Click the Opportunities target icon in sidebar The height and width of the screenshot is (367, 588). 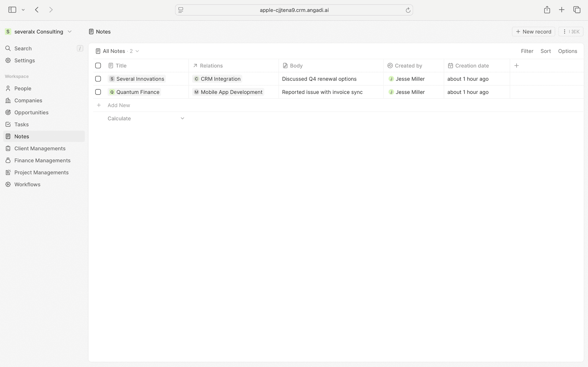(8, 112)
